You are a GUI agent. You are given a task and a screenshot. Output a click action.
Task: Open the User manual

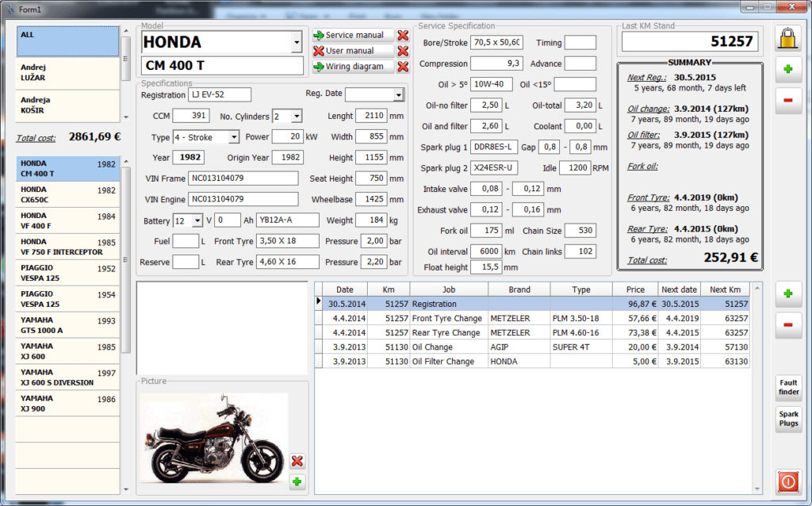pyautogui.click(x=353, y=51)
